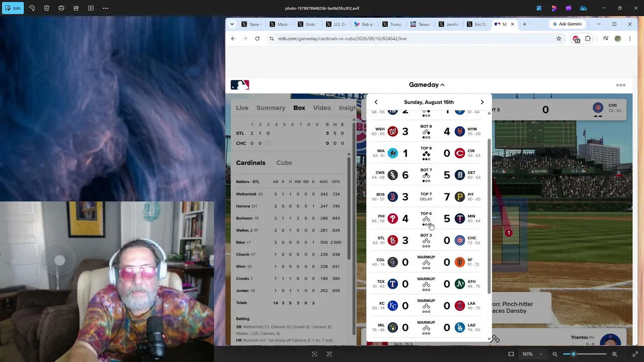The image size is (644, 362).
Task: Open the MIL vs LAD game
Action: click(426, 327)
